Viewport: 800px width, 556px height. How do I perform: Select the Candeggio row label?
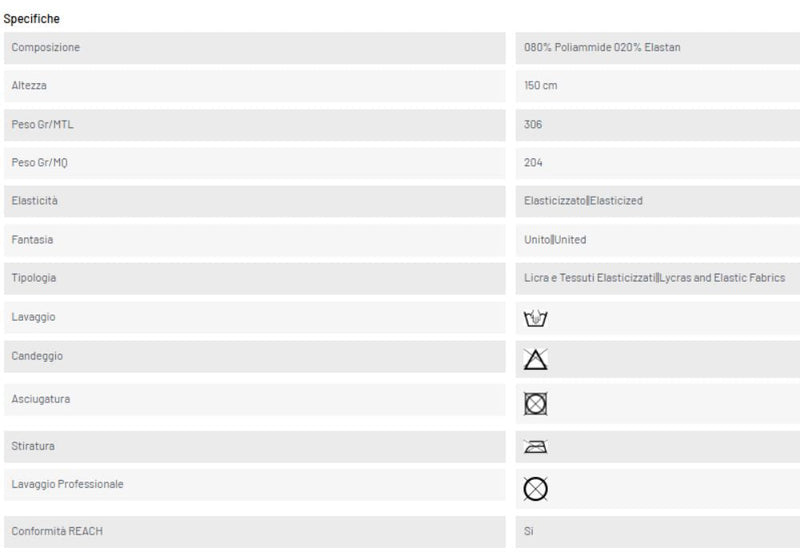tap(37, 356)
